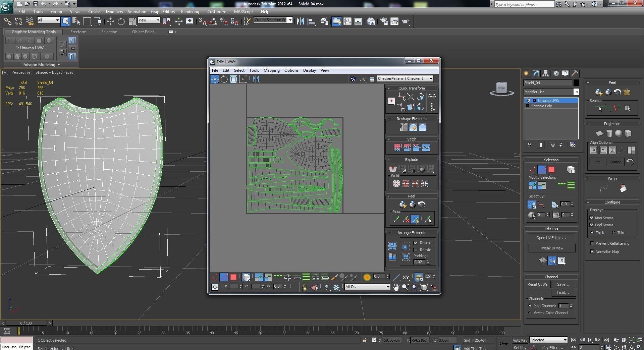The width and height of the screenshot is (644, 350).
Task: Select the Thin radio button
Action: 613,233
